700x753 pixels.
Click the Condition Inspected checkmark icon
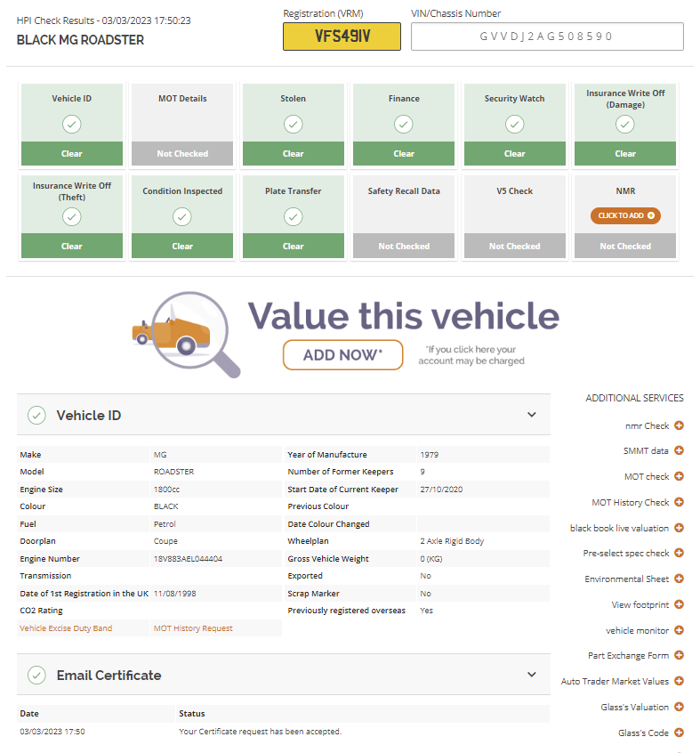(182, 216)
